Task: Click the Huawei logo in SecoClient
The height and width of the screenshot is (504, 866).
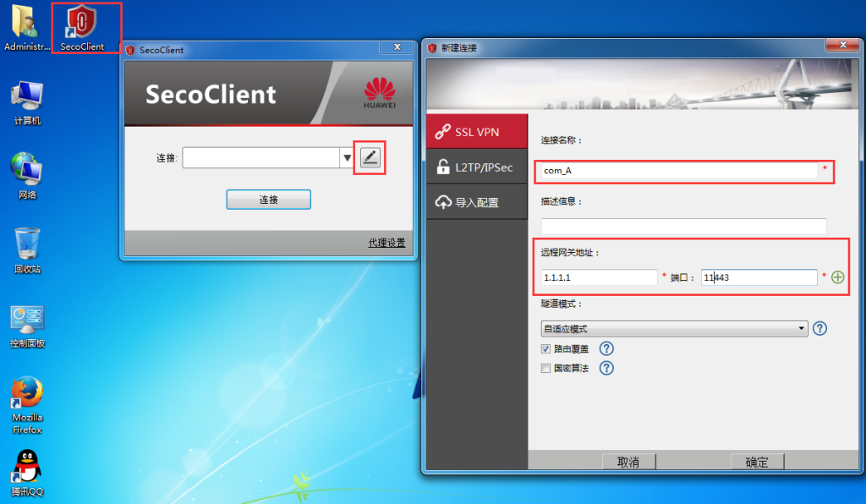Action: point(380,93)
